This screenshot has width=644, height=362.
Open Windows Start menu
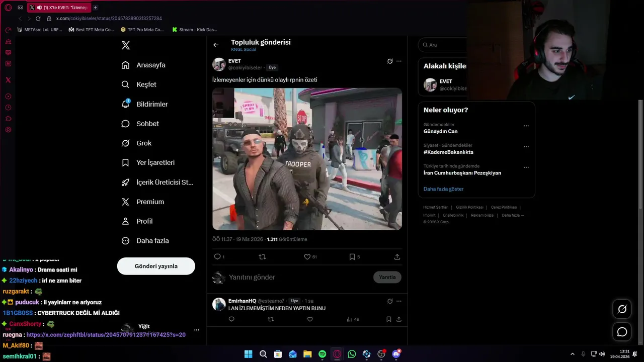[249, 354]
